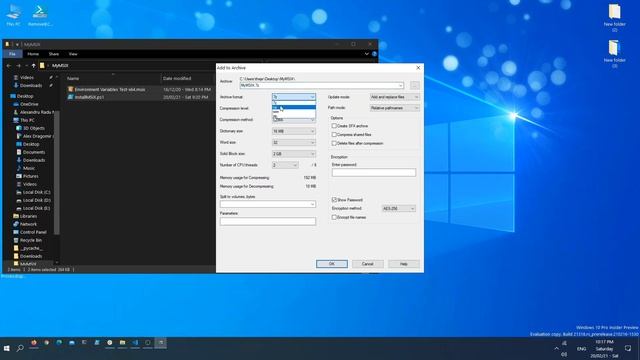Click the msix file icon in file list

[71, 89]
